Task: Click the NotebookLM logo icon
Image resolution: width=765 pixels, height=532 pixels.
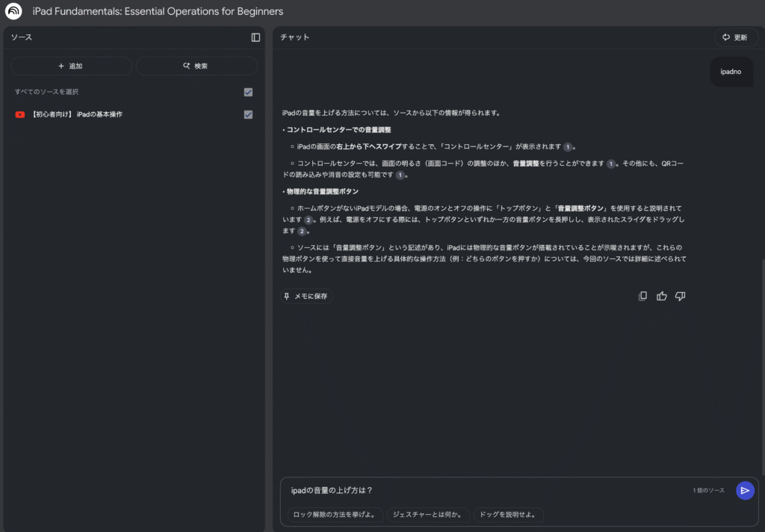Action: tap(13, 10)
